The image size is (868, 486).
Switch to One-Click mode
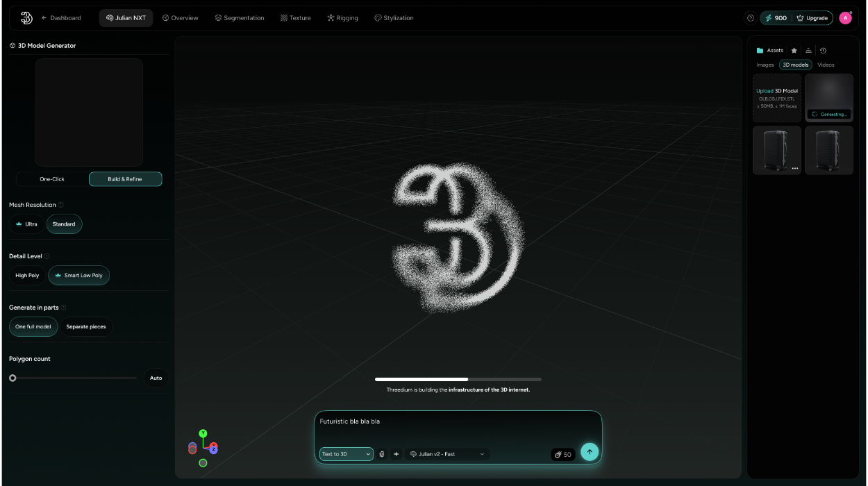[52, 179]
